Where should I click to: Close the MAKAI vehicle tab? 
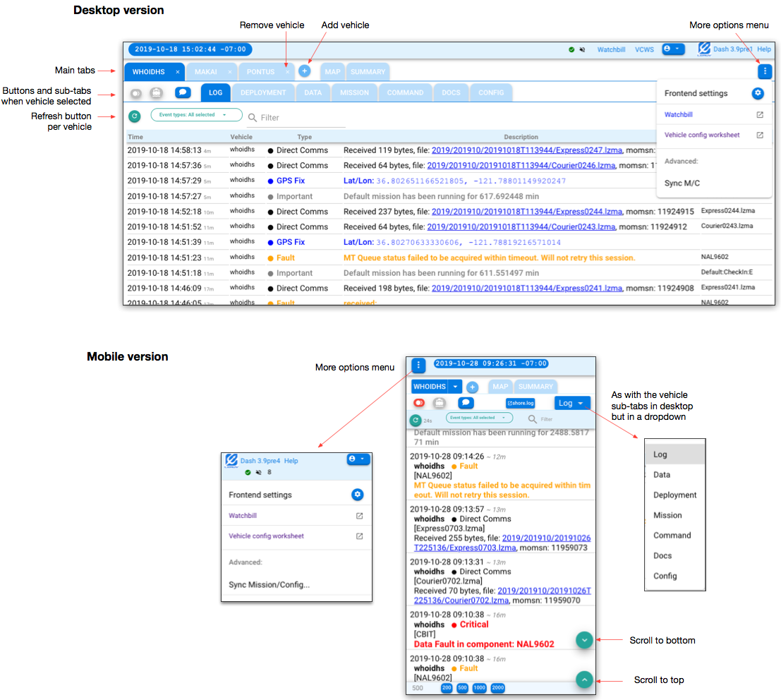click(230, 72)
